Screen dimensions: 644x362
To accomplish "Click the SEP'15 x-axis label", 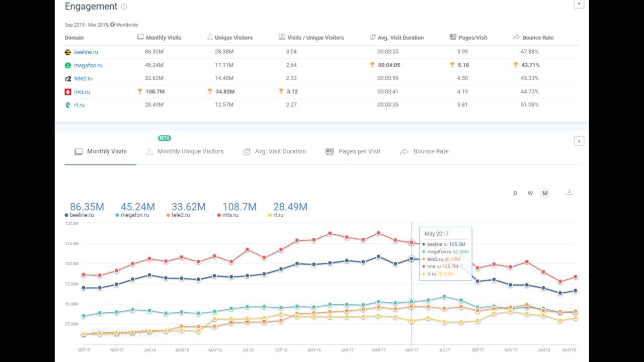I will (84, 350).
